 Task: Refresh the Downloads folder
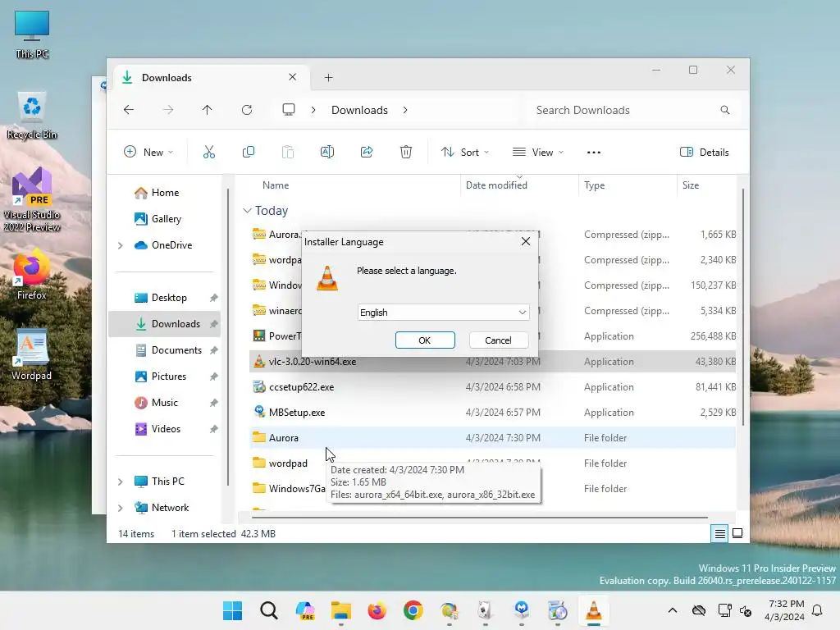coord(247,110)
